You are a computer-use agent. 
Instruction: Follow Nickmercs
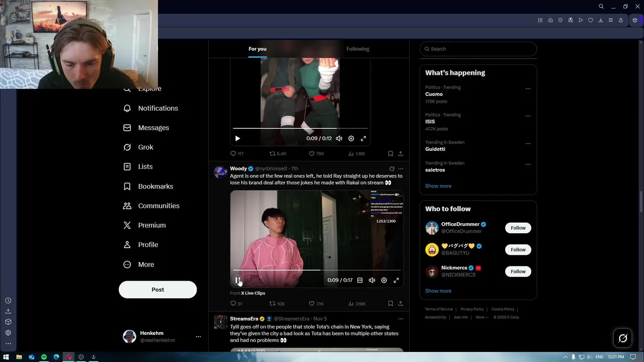click(518, 271)
